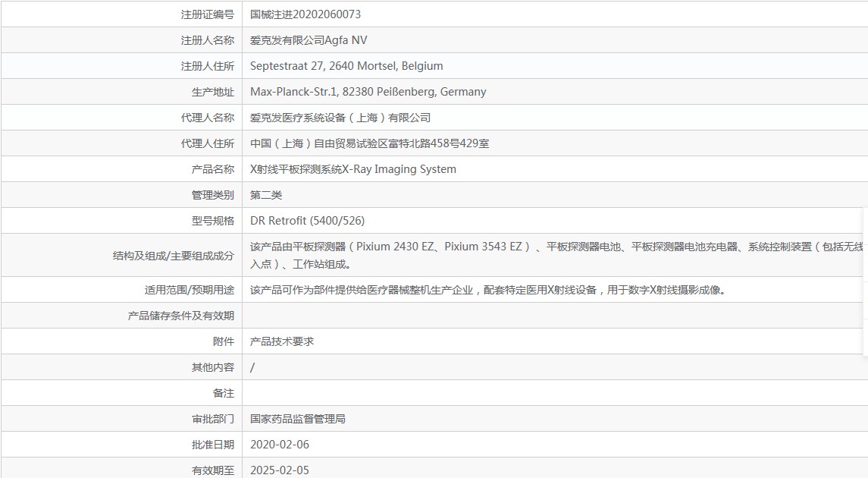Click composition text mentioning Pixium 2430 EZ
The height and width of the screenshot is (478, 868).
(556, 256)
